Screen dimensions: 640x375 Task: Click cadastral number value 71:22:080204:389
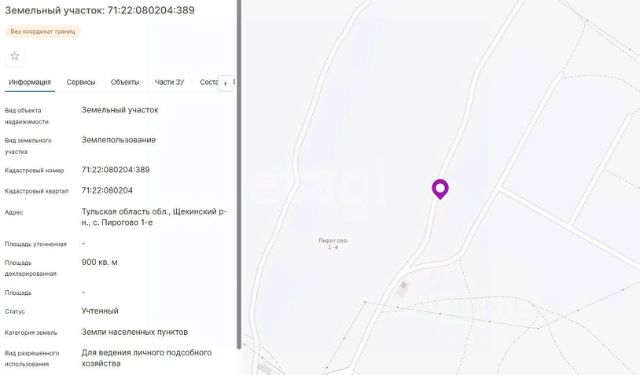click(x=116, y=170)
